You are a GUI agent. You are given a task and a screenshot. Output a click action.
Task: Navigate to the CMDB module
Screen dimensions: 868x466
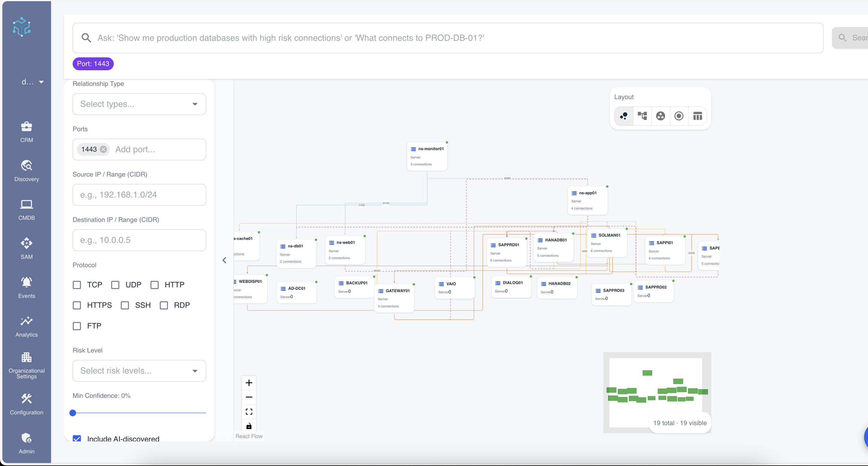[27, 210]
